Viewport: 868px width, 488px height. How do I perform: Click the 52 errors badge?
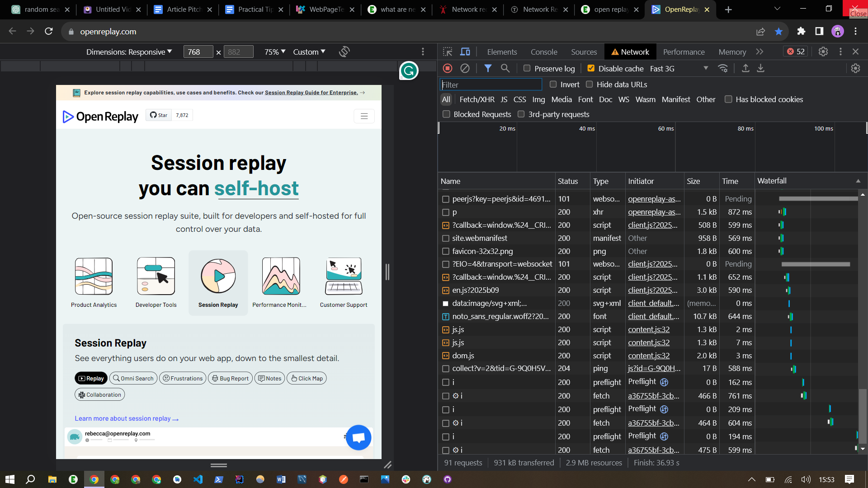(796, 52)
